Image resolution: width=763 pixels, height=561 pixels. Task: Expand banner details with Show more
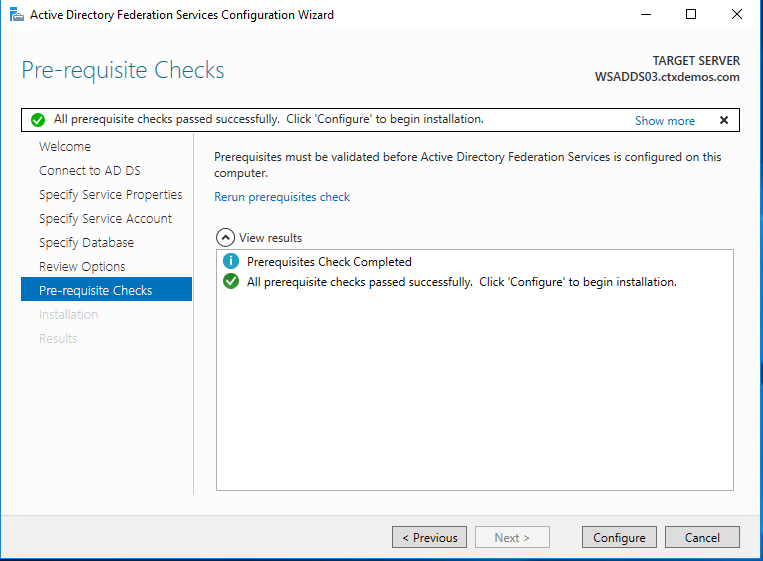pyautogui.click(x=664, y=120)
